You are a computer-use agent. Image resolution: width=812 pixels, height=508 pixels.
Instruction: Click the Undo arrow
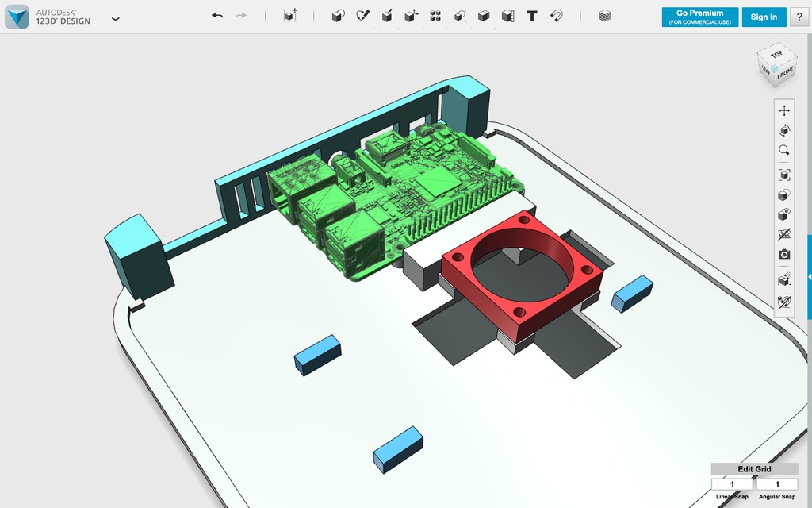[217, 16]
